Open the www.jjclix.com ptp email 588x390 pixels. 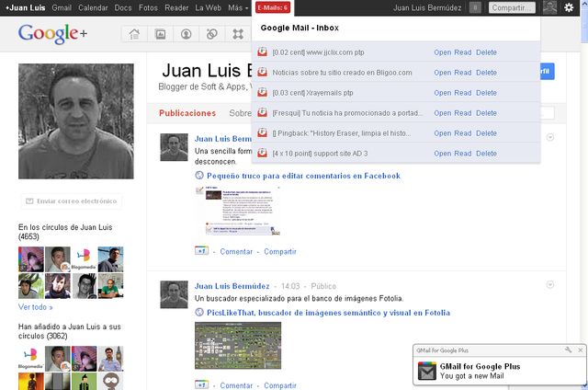(x=443, y=52)
